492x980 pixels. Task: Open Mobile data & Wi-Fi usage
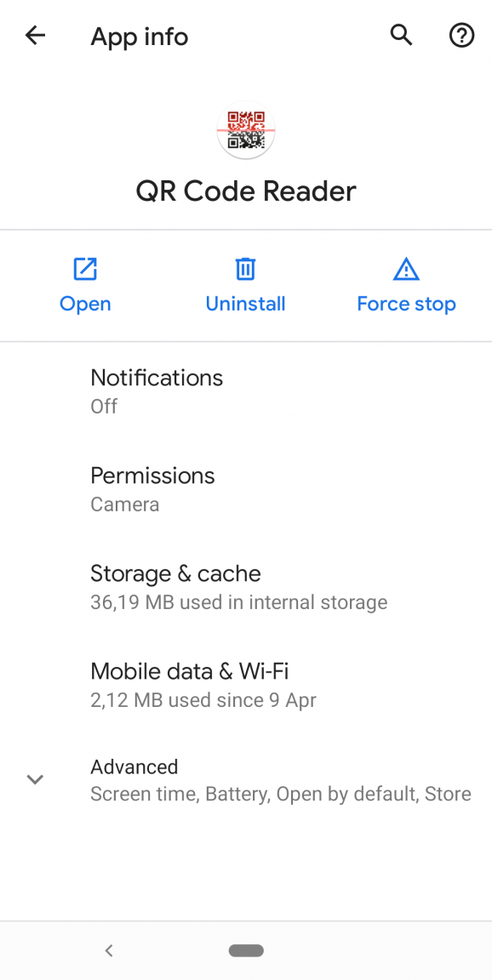pyautogui.click(x=246, y=684)
